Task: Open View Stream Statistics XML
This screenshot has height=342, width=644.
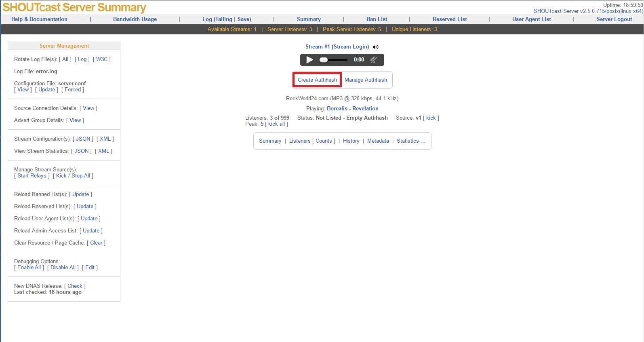Action: pos(103,151)
